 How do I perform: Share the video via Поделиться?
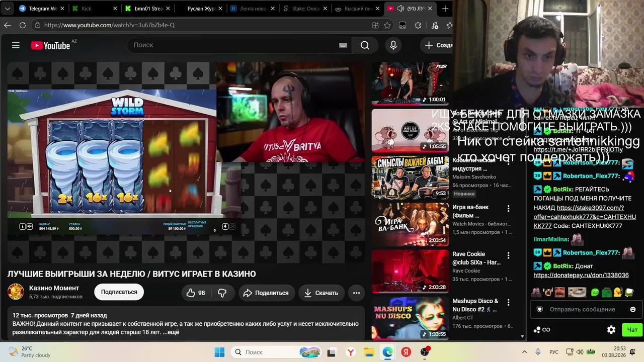tap(266, 293)
